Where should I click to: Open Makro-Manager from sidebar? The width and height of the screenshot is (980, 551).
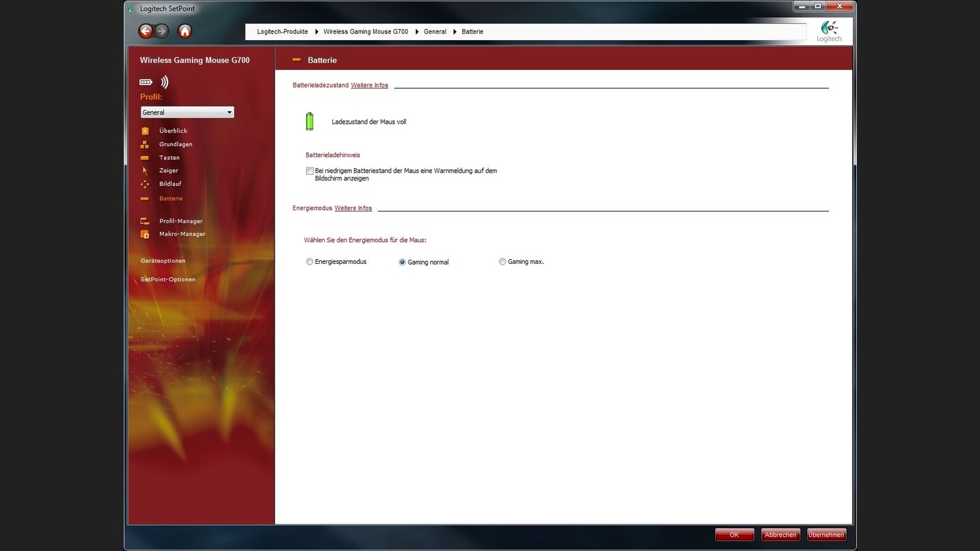182,234
